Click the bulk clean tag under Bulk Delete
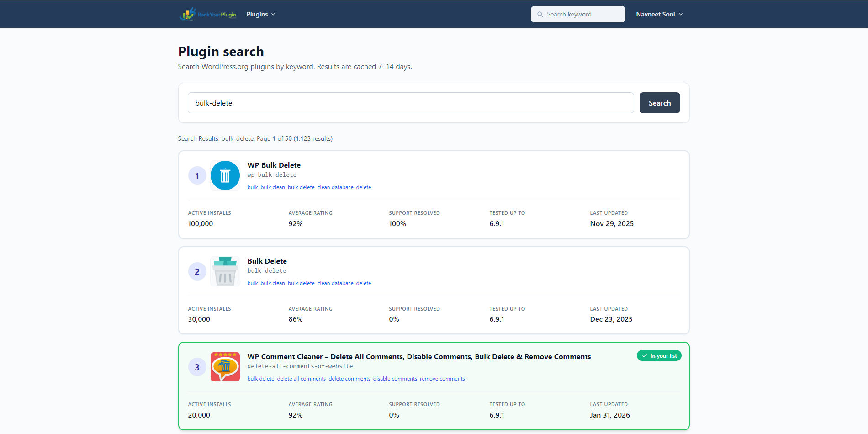 click(x=273, y=283)
